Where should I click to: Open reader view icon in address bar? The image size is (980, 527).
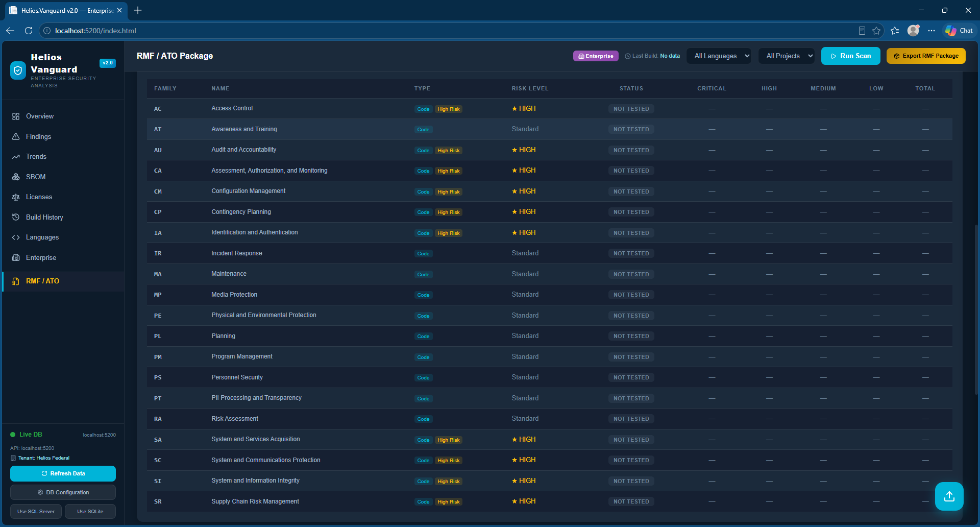(862, 31)
